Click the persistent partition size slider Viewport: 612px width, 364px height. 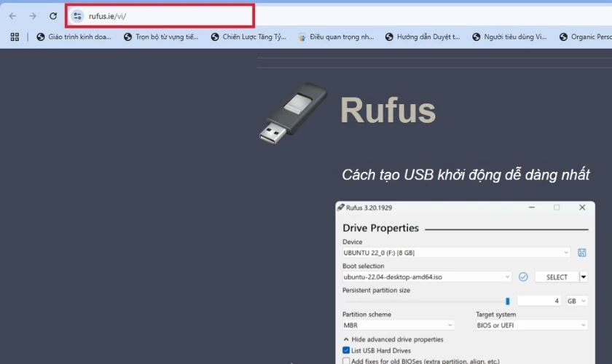[x=428, y=301]
